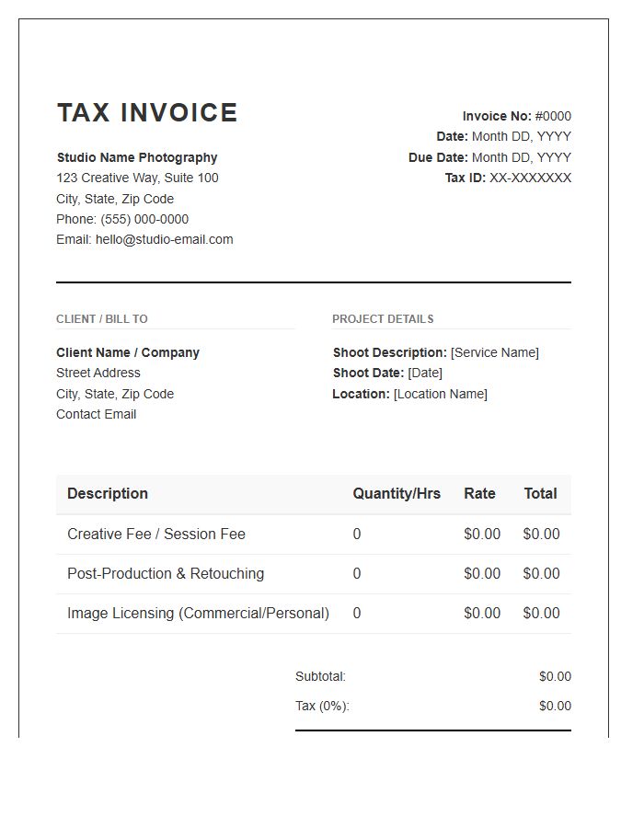This screenshot has height=828, width=644.
Task: Click the client's City, State, Zip Code line below Street Address
Action: (x=115, y=394)
